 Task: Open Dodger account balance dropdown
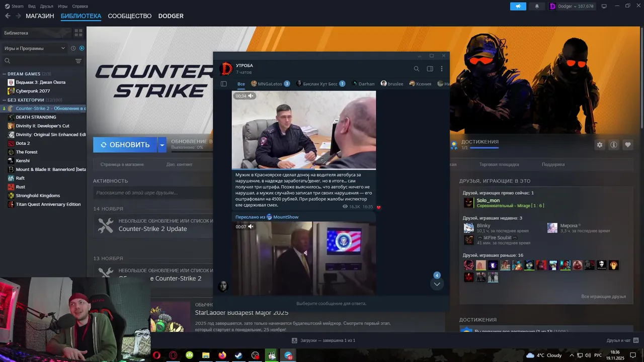click(x=571, y=6)
